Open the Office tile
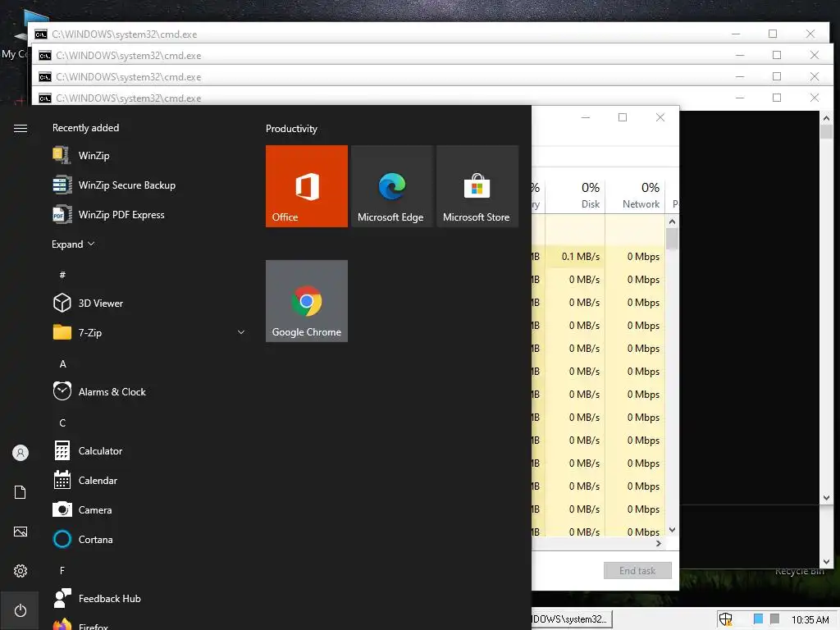This screenshot has width=840, height=630. [307, 186]
